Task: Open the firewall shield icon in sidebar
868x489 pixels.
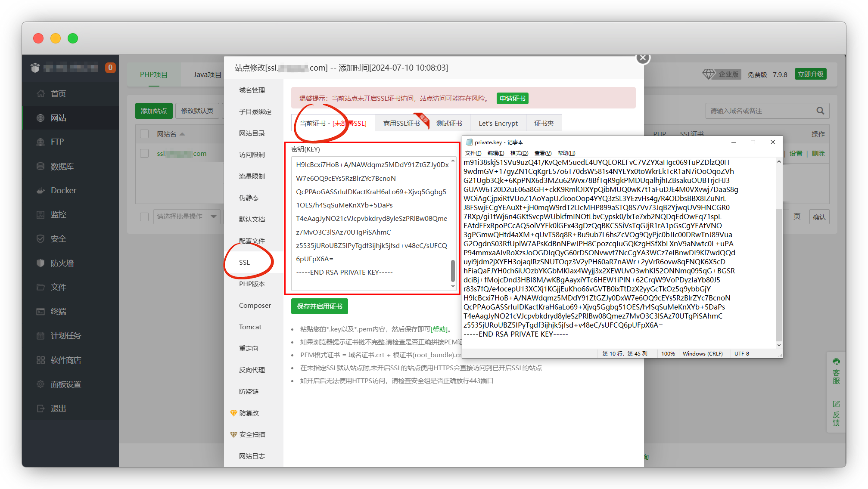Action: [40, 263]
